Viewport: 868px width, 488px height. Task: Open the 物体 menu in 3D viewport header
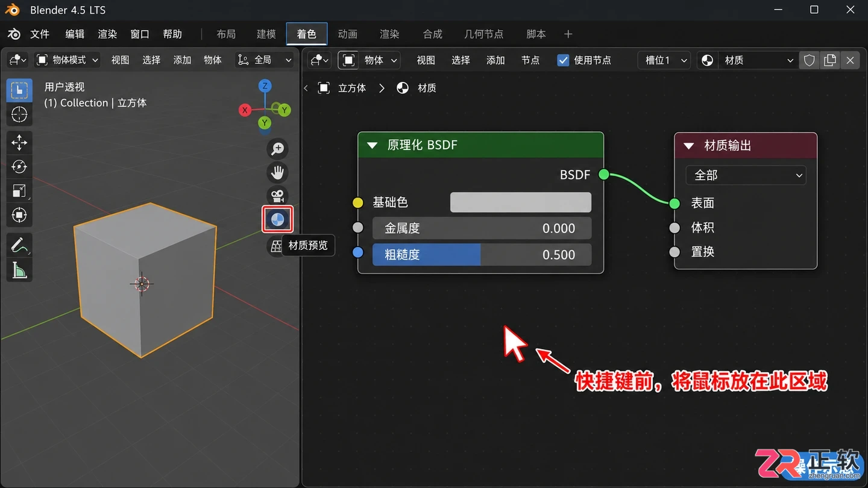coord(213,60)
